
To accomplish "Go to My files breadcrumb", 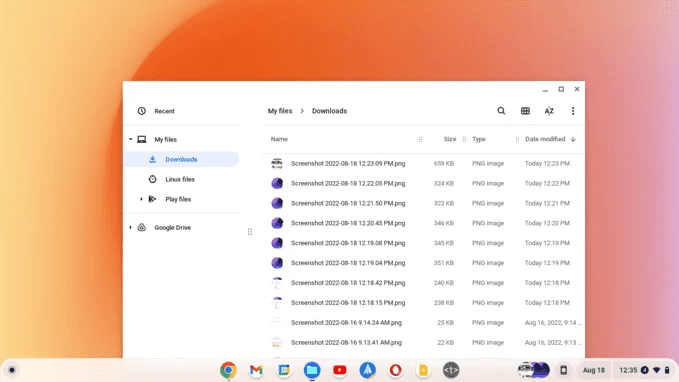I will 280,111.
